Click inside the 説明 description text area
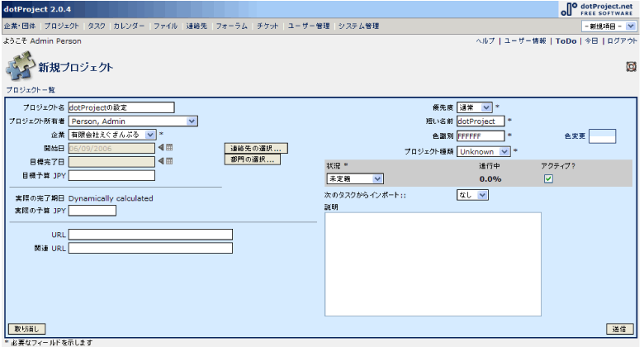This screenshot has height=347, width=644. click(x=433, y=264)
